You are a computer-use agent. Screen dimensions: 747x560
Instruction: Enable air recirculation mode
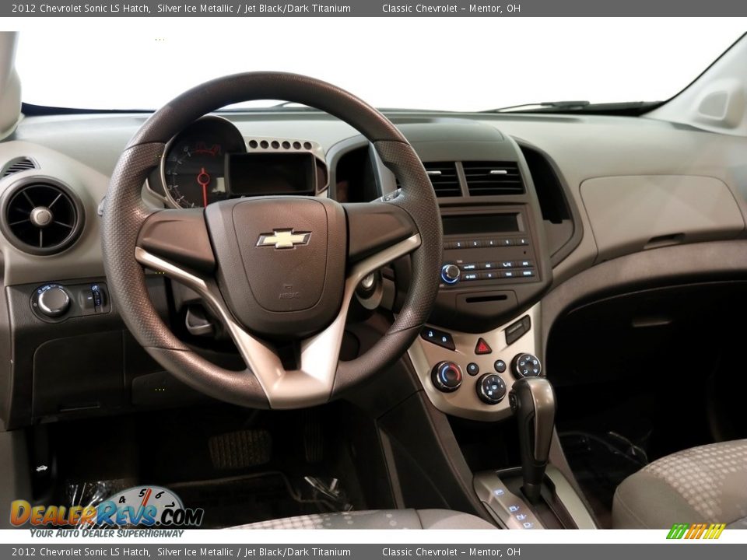coord(472,369)
